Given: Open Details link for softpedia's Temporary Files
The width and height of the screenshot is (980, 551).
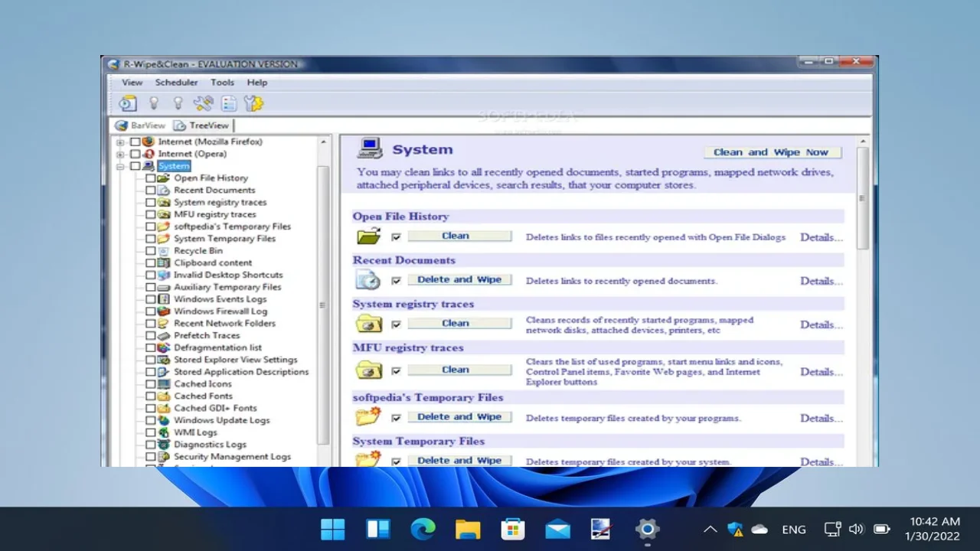Looking at the screenshot, I should (822, 418).
